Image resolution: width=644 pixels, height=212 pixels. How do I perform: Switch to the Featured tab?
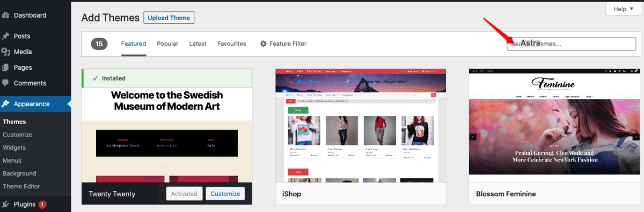[134, 43]
